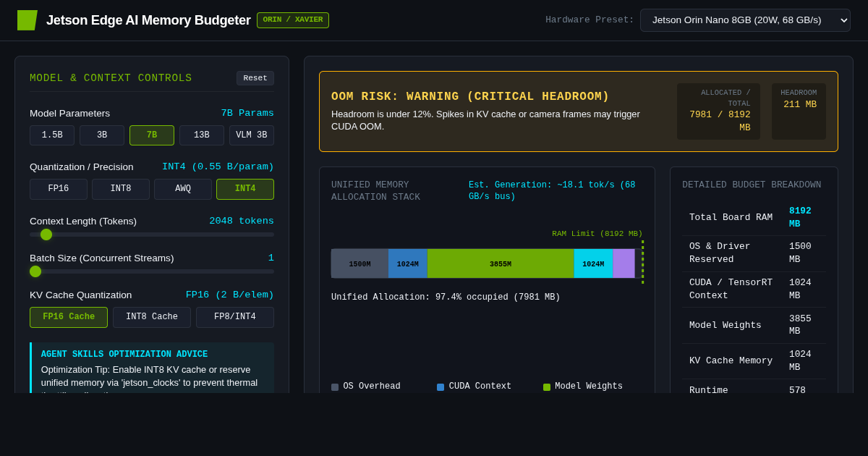Click the 'Jetson Edge AI Memory Budgeter' title
868x456 pixels.
148,20
